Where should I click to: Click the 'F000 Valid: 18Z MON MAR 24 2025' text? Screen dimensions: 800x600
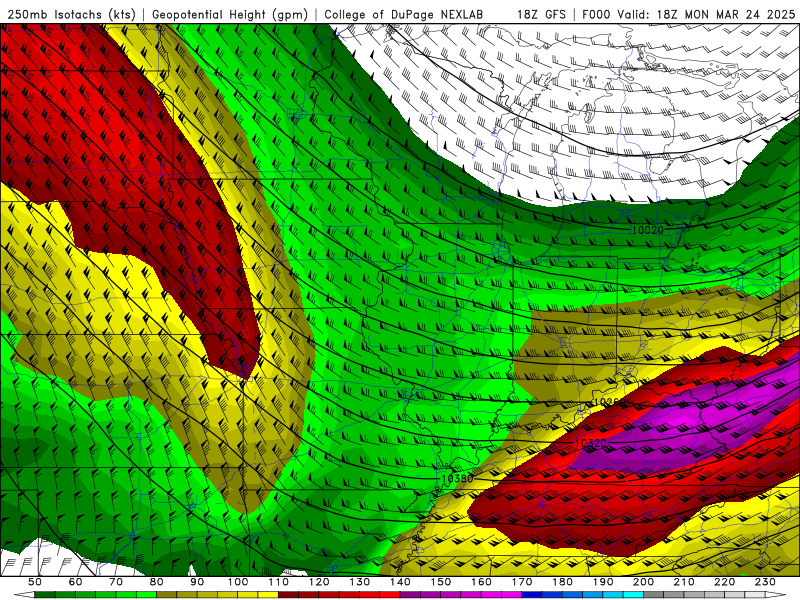688,15
